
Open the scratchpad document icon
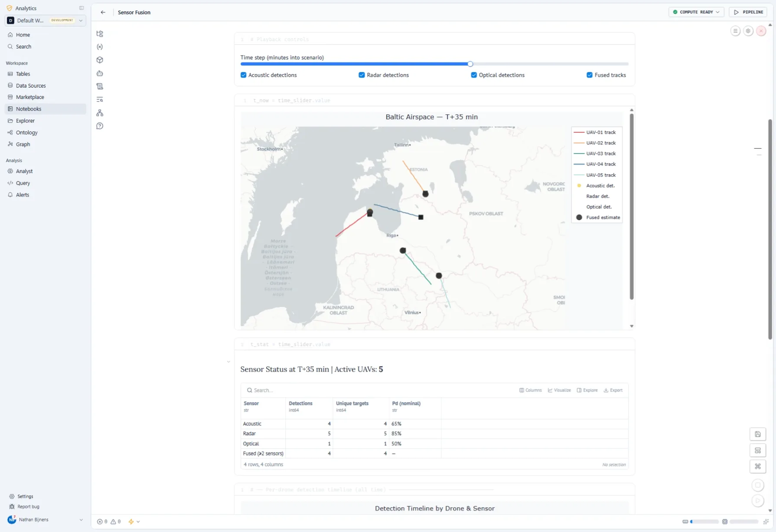[100, 86]
